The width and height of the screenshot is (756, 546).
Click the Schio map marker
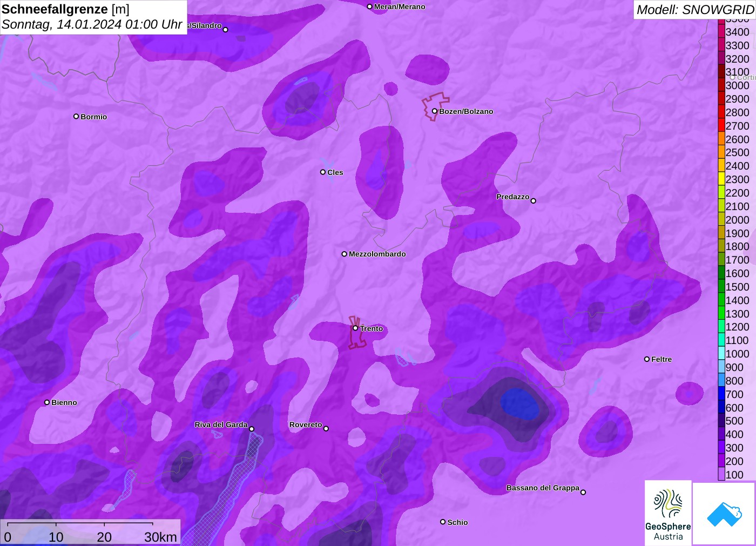(443, 522)
